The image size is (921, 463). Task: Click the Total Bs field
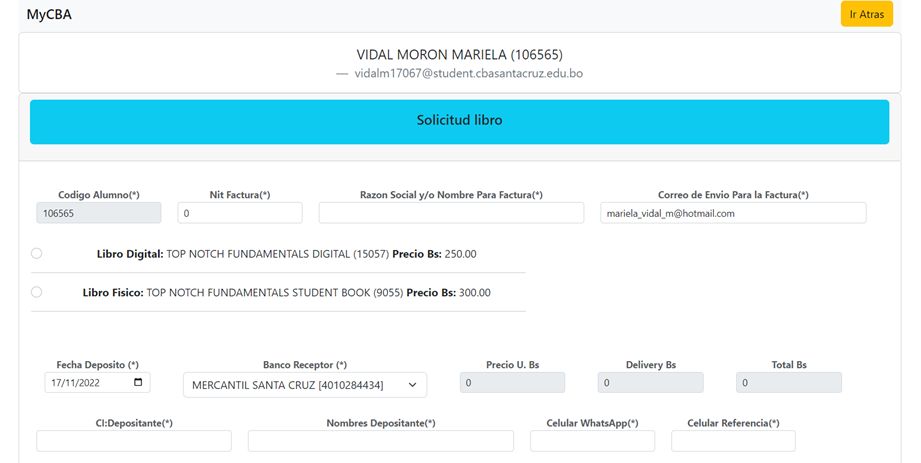click(x=788, y=383)
